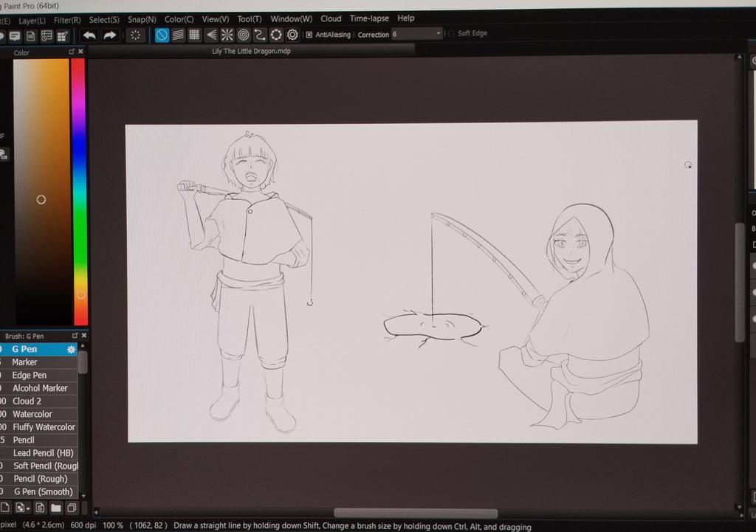The height and width of the screenshot is (532, 756).
Task: Open the Filter menu
Action: [67, 20]
